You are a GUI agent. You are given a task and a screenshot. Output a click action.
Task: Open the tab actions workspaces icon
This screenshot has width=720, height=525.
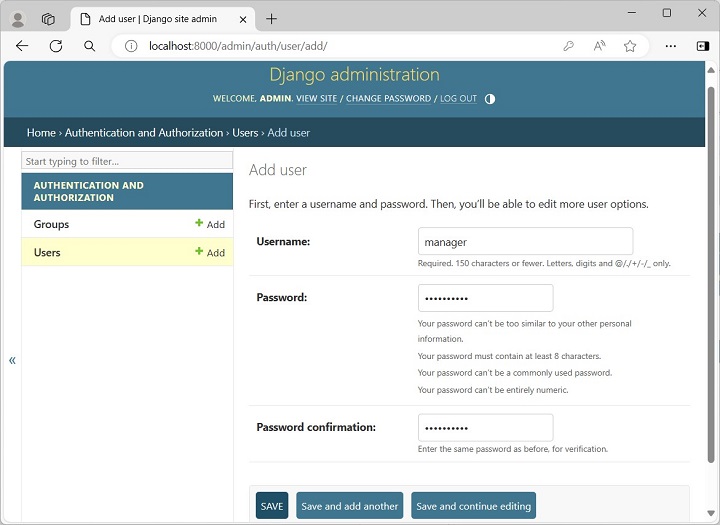coord(48,19)
